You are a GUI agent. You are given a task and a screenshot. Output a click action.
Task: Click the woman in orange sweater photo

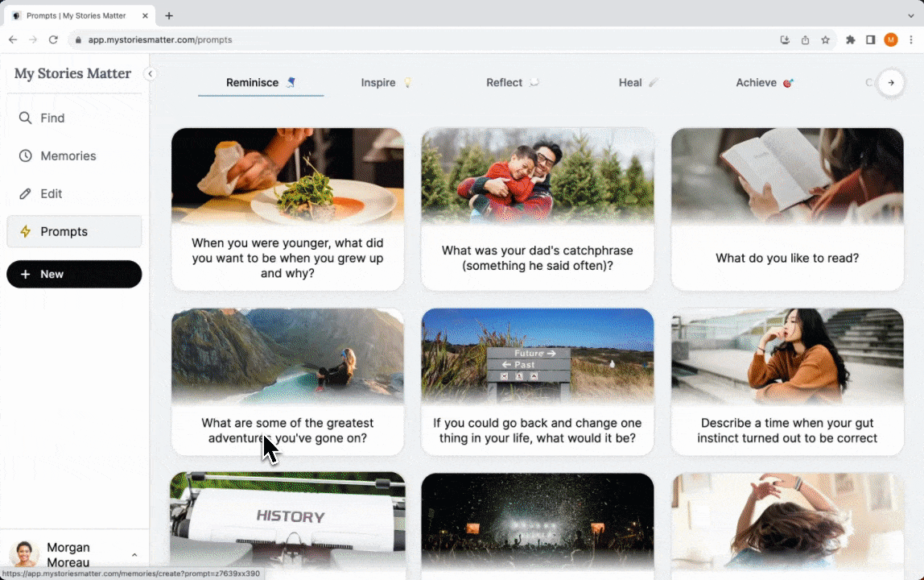point(787,356)
